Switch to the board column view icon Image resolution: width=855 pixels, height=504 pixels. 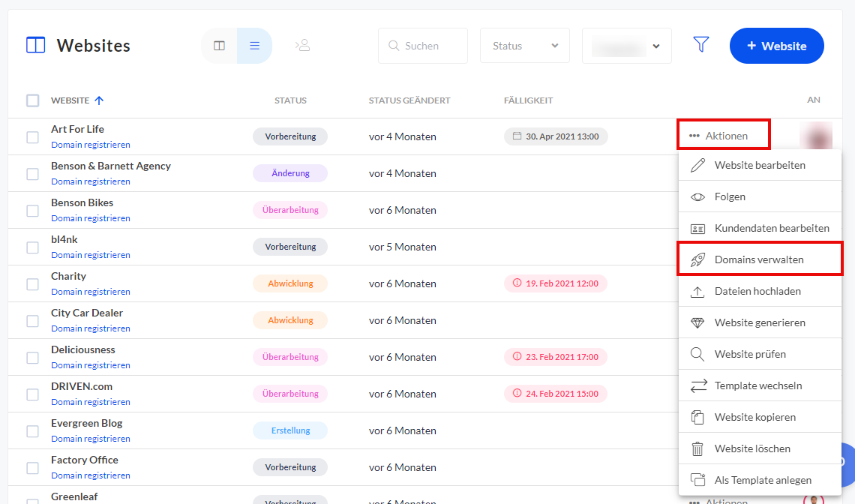pyautogui.click(x=219, y=46)
